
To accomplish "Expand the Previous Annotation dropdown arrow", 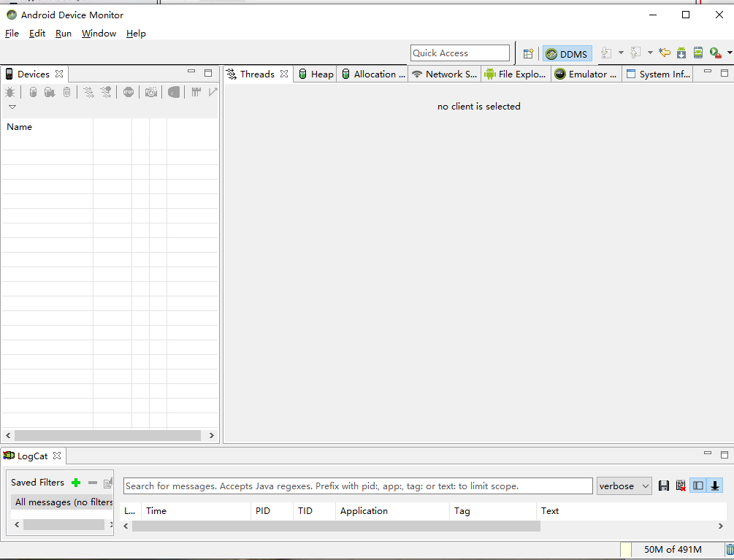I will pyautogui.click(x=650, y=53).
